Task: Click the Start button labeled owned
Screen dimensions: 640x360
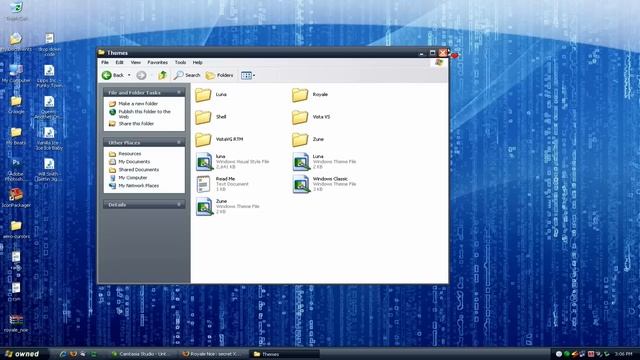Action: pyautogui.click(x=23, y=354)
